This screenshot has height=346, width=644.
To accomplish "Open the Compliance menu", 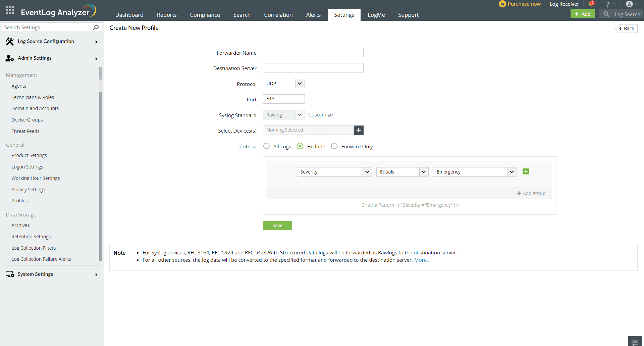I will point(205,15).
